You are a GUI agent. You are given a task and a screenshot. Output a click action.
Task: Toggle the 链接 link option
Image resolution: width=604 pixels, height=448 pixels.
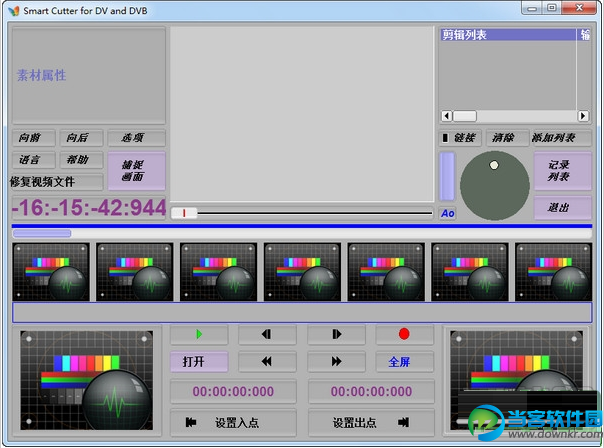coord(460,138)
